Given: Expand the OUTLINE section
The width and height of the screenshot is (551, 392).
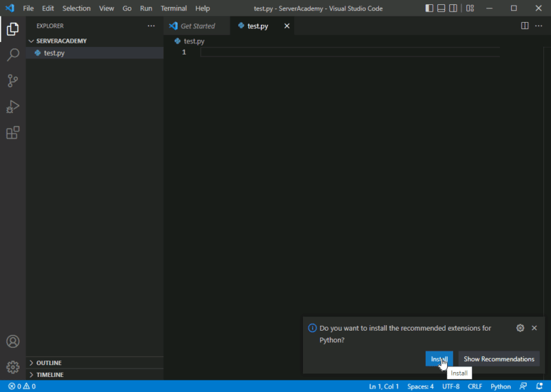Looking at the screenshot, I should coord(49,363).
